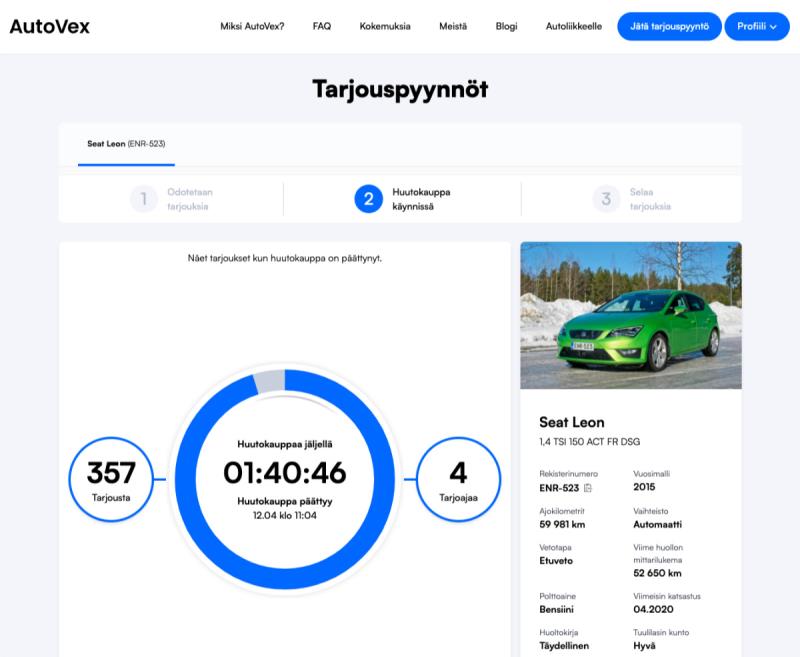This screenshot has height=657, width=800.
Task: Click the 4 Tarjoajaa circle
Action: coord(458,479)
